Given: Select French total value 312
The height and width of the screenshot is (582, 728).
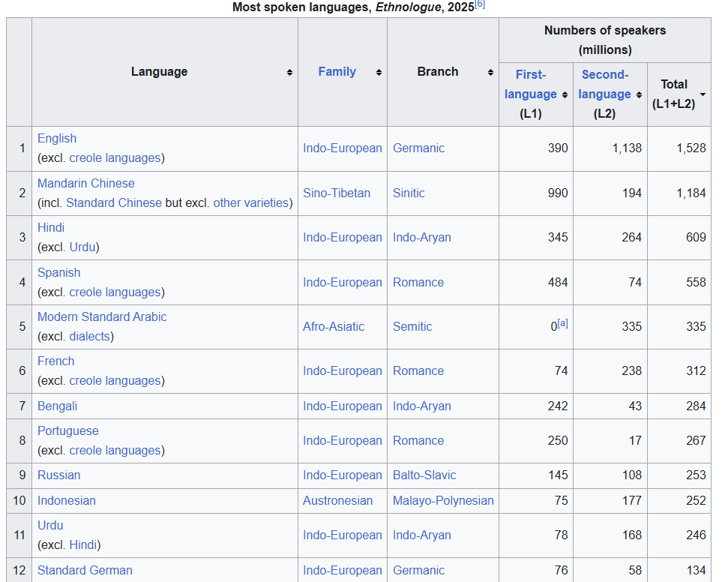Looking at the screenshot, I should (x=696, y=370).
